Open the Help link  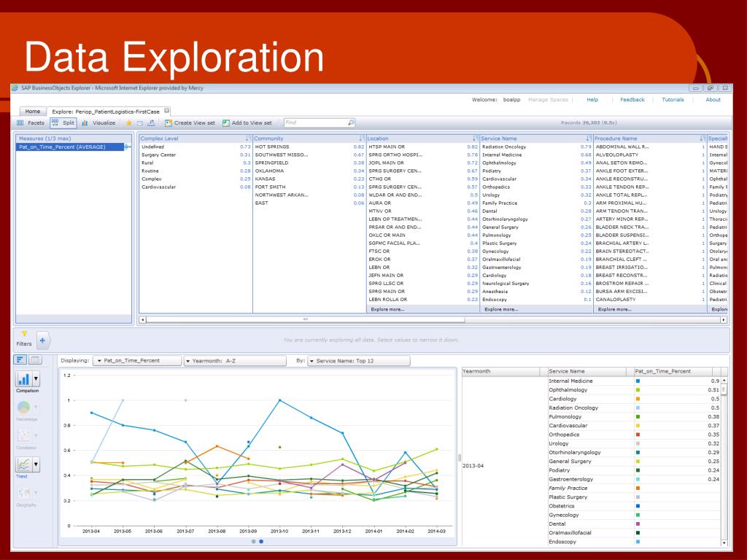(x=592, y=99)
